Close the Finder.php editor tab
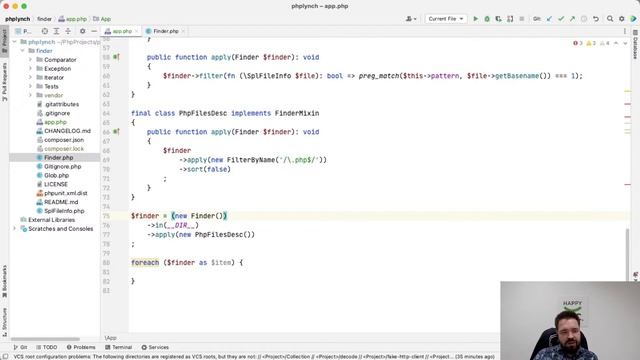640x360 pixels. coord(183,31)
